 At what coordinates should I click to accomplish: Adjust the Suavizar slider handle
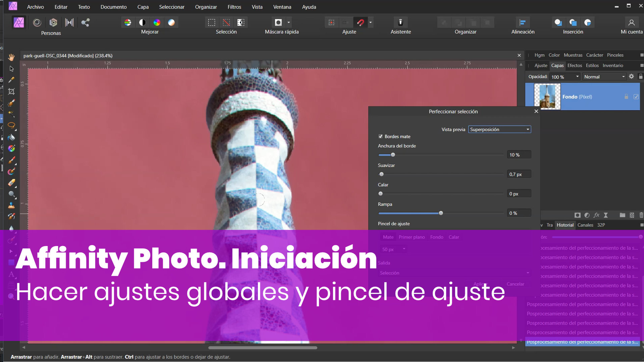(381, 174)
